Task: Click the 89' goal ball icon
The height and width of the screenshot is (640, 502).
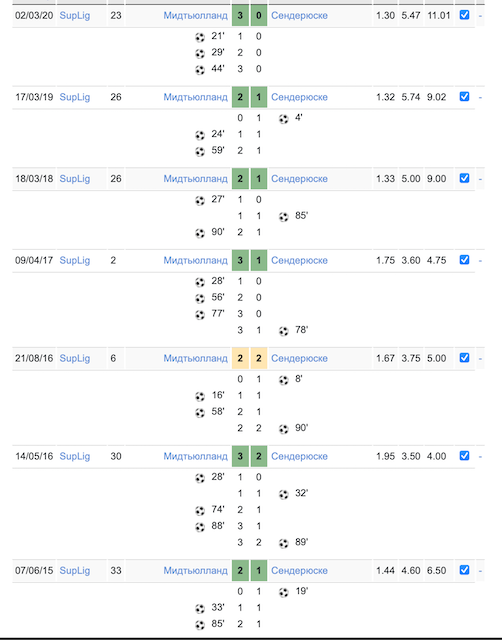Action: point(284,544)
